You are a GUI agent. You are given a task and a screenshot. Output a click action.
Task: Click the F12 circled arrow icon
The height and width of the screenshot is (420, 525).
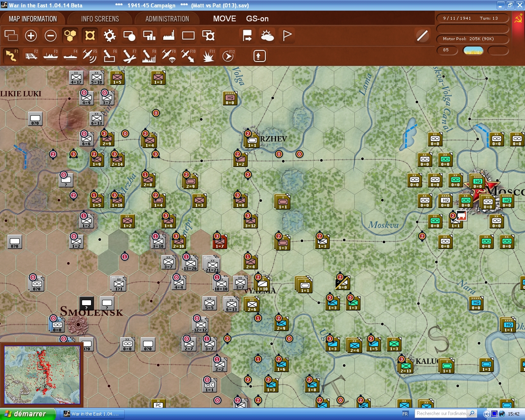[228, 55]
